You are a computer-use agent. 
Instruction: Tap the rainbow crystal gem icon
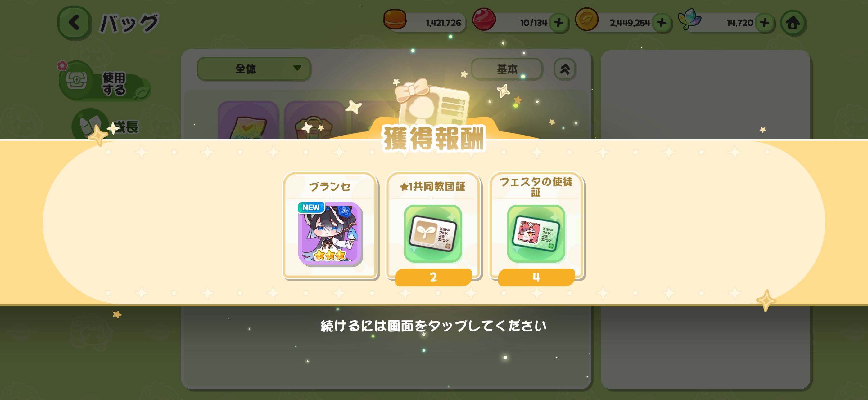(x=689, y=20)
